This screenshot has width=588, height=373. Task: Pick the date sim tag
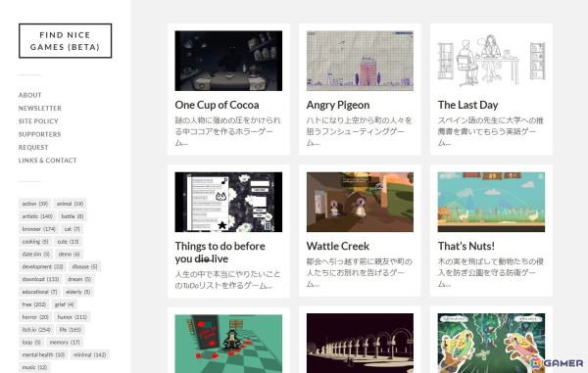[x=35, y=254]
